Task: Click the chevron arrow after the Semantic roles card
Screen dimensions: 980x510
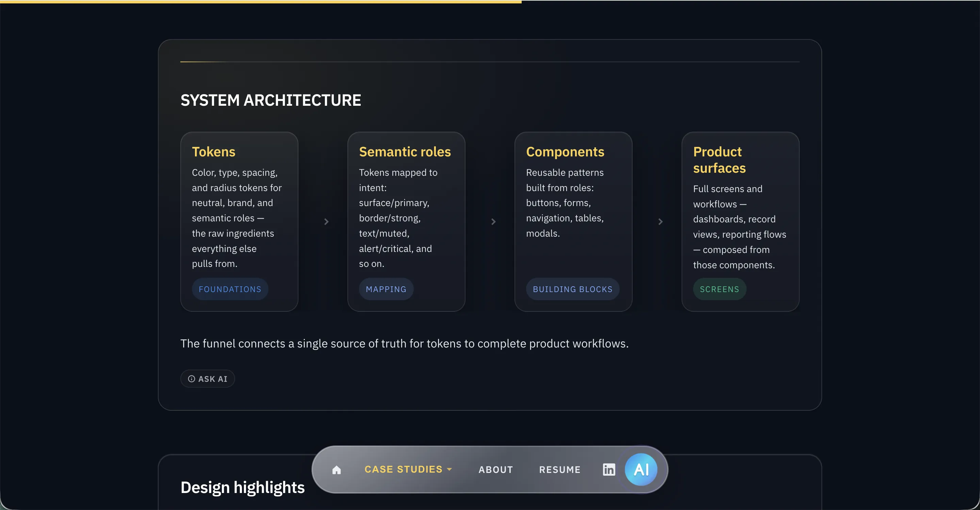Action: click(493, 222)
